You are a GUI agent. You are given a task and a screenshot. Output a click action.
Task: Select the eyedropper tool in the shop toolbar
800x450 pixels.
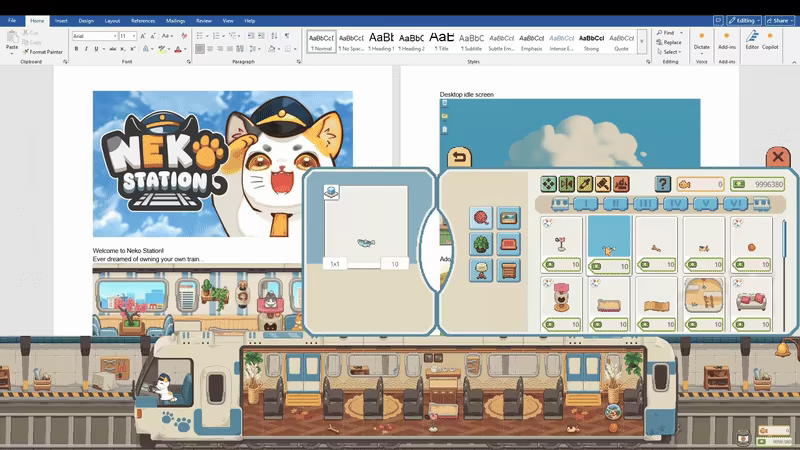[585, 184]
